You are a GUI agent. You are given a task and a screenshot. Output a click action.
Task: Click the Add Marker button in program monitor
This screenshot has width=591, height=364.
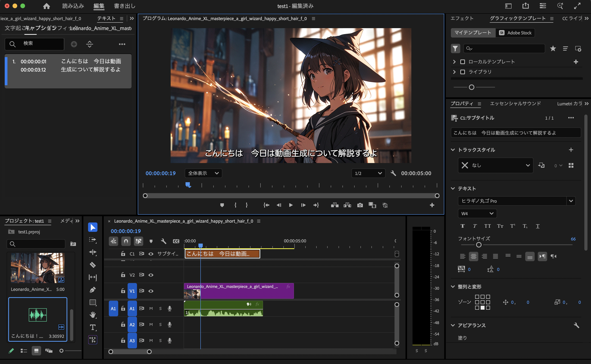pyautogui.click(x=222, y=205)
